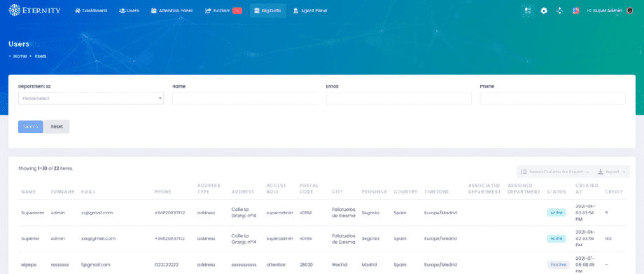This screenshot has height=274, width=644.
Task: Open the Agent Panel menu
Action: coord(310,11)
